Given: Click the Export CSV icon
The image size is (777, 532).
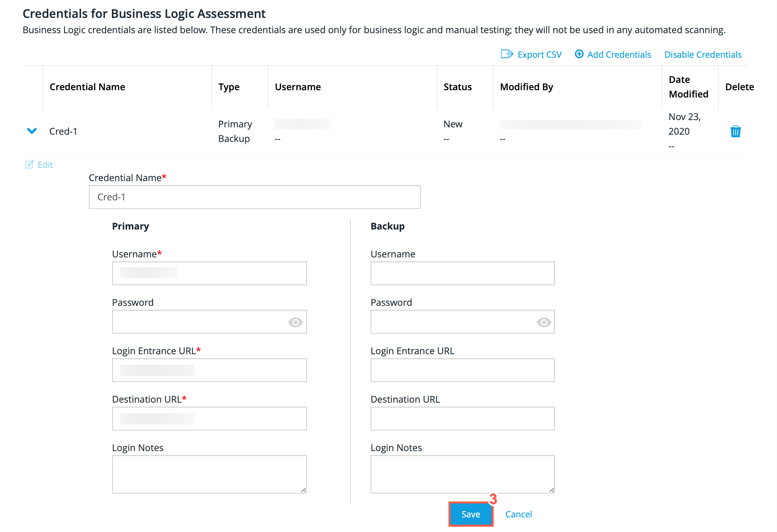Looking at the screenshot, I should 507,54.
